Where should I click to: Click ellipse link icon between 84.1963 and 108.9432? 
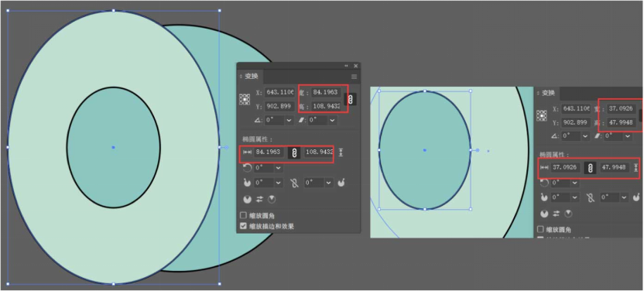[x=294, y=152]
